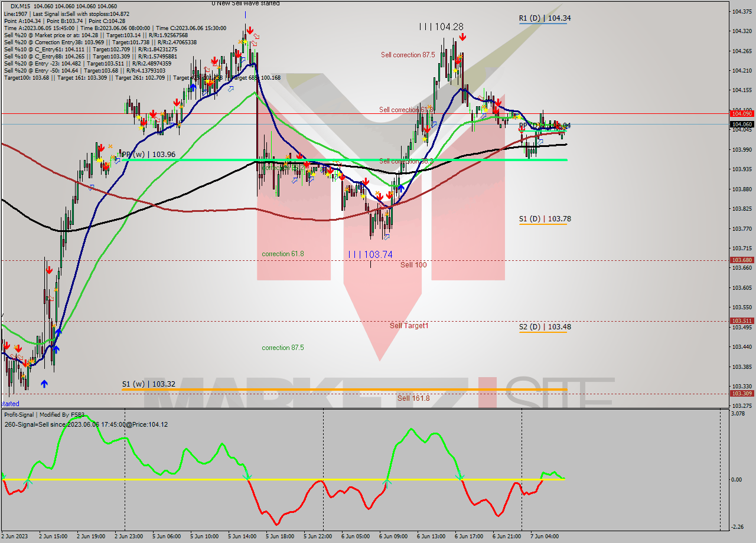Click the current price 104.060 axis tag

click(742, 124)
